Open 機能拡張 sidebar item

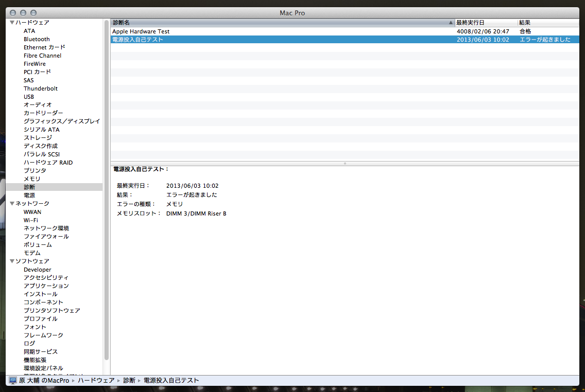coord(35,360)
